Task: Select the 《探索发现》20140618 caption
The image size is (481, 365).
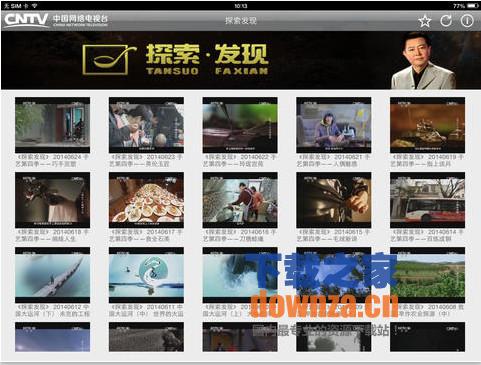Action: tap(52, 235)
